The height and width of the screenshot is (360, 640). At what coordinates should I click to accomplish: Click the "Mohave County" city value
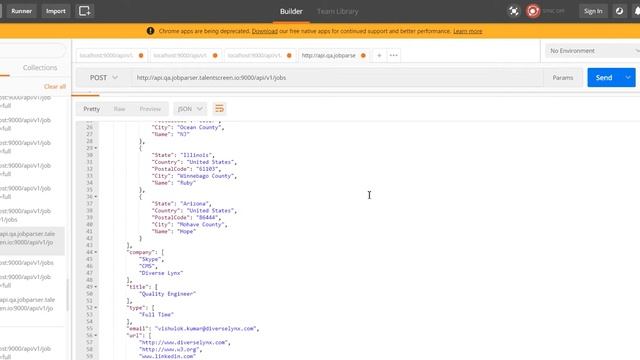pyautogui.click(x=201, y=224)
